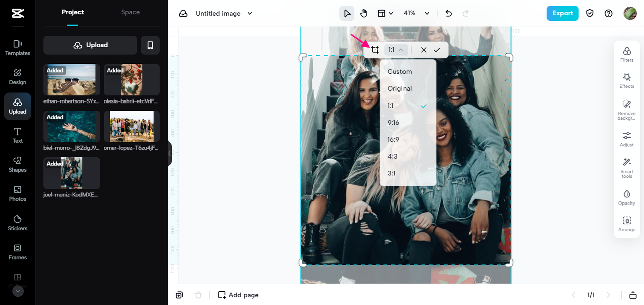Screen dimensions: 644x305
Task: Select the joel-muniz thumbnail
Action: (71, 173)
